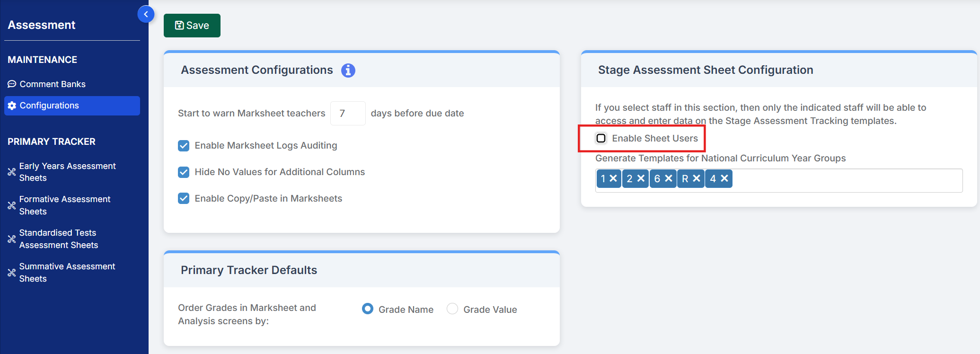Remove year group 1 tag
This screenshot has height=354, width=980.
point(613,178)
